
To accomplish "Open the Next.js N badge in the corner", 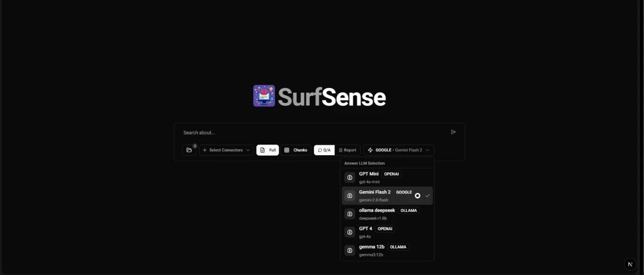I will click(630, 264).
